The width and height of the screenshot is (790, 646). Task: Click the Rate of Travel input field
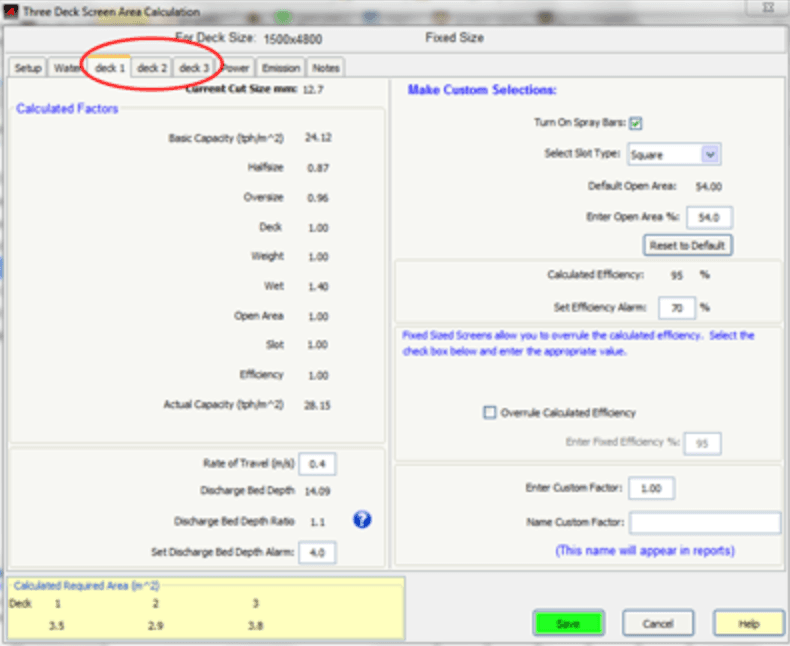click(x=317, y=463)
